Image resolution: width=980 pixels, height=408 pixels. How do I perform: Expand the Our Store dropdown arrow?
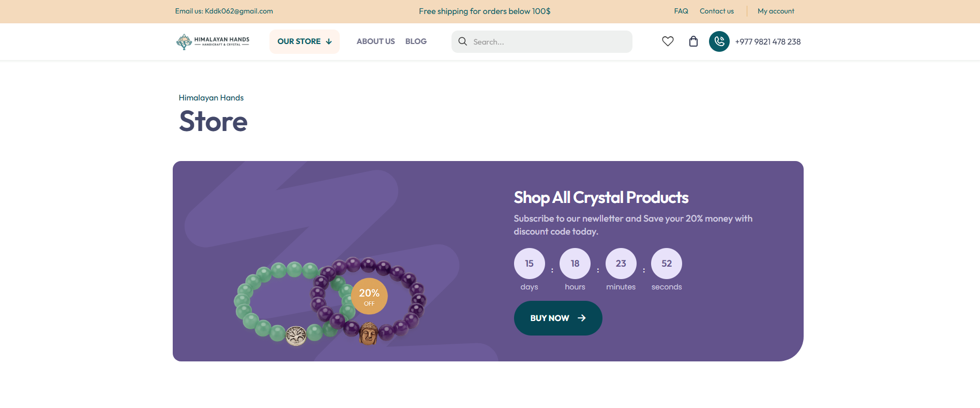[x=329, y=41]
